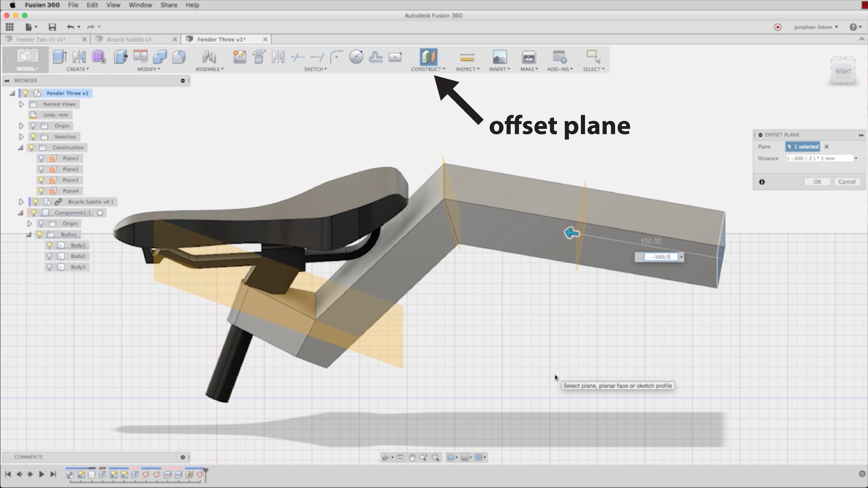Image resolution: width=868 pixels, height=488 pixels.
Task: Click the Undo arrow icon
Action: (70, 27)
